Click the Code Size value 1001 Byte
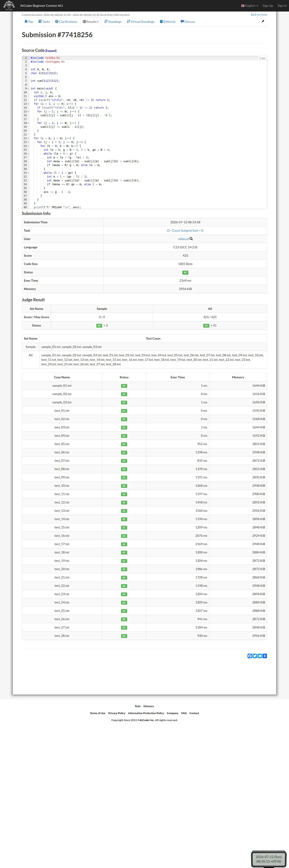 click(185, 264)
